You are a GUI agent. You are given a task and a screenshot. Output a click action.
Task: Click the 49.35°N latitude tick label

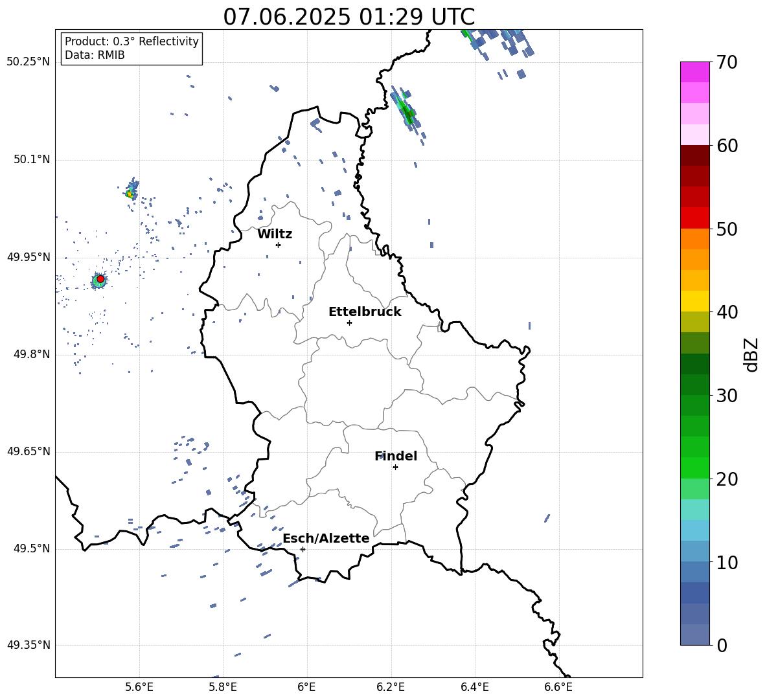(x=29, y=645)
